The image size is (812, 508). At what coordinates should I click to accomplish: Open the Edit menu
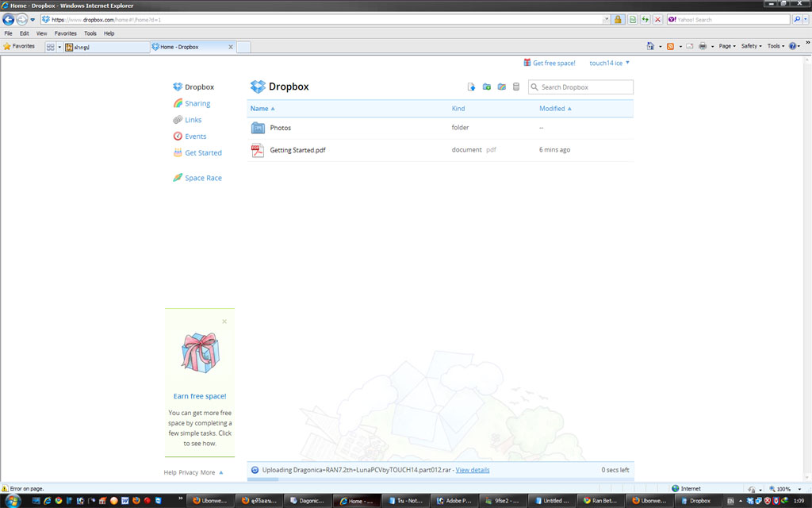[25, 33]
